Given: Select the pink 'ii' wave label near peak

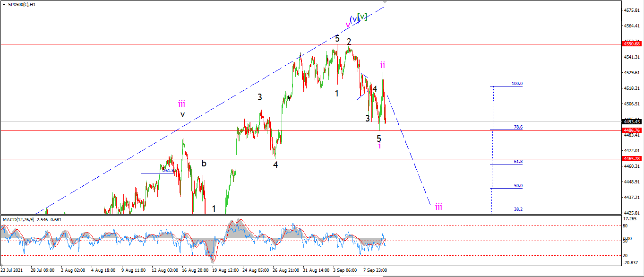Looking at the screenshot, I should (383, 65).
